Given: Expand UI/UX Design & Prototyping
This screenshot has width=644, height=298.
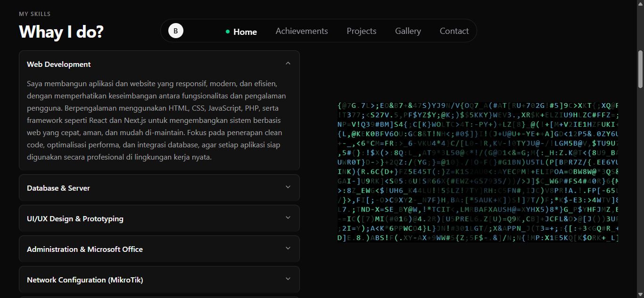Looking at the screenshot, I should point(288,218).
